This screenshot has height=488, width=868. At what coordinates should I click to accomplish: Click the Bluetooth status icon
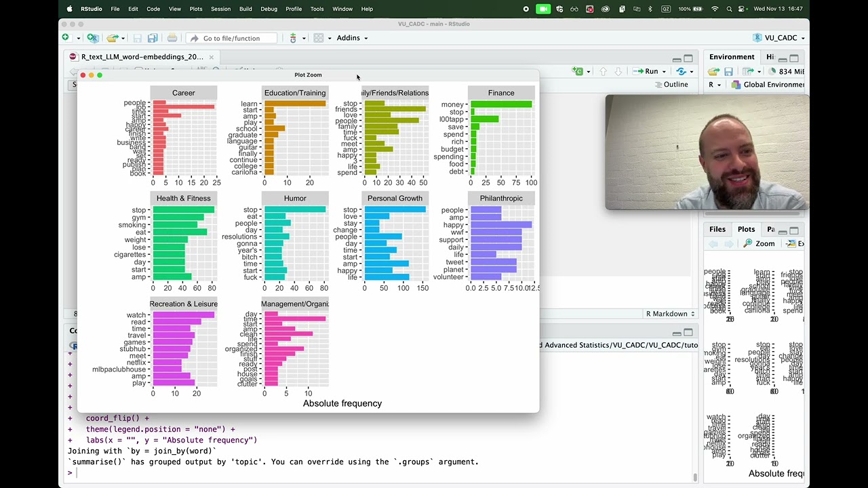[650, 9]
